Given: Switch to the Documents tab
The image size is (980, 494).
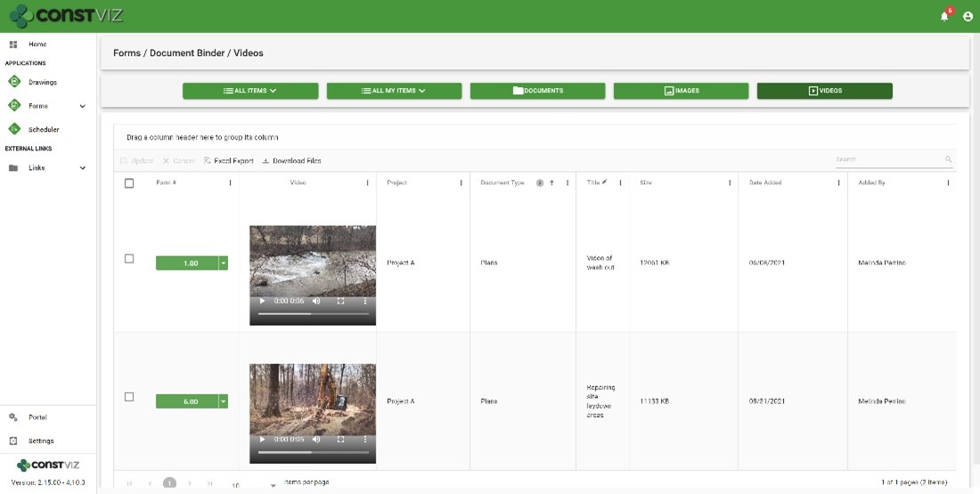Looking at the screenshot, I should 537,91.
